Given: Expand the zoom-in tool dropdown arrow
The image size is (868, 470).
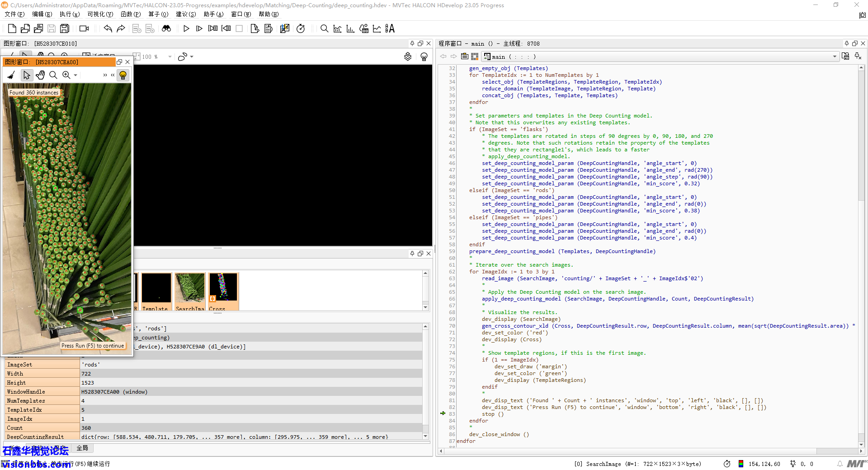Looking at the screenshot, I should pyautogui.click(x=75, y=75).
